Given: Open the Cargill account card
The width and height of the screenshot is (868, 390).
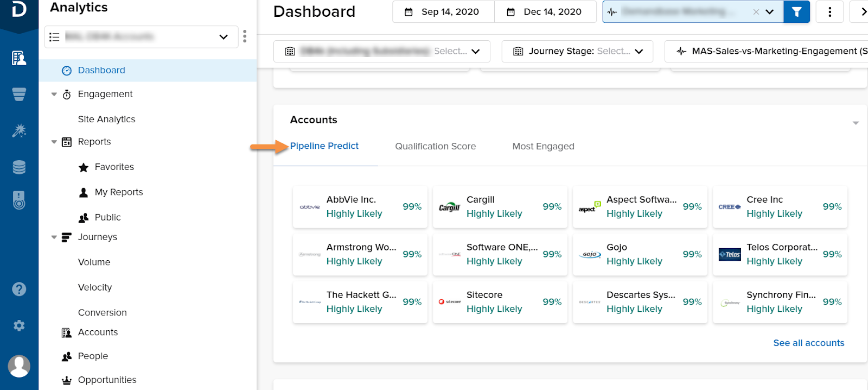Looking at the screenshot, I should (500, 207).
